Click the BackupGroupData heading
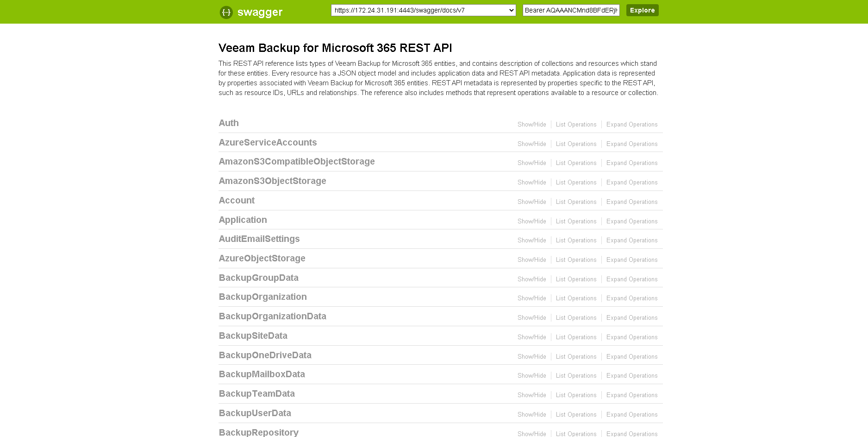 [x=258, y=278]
